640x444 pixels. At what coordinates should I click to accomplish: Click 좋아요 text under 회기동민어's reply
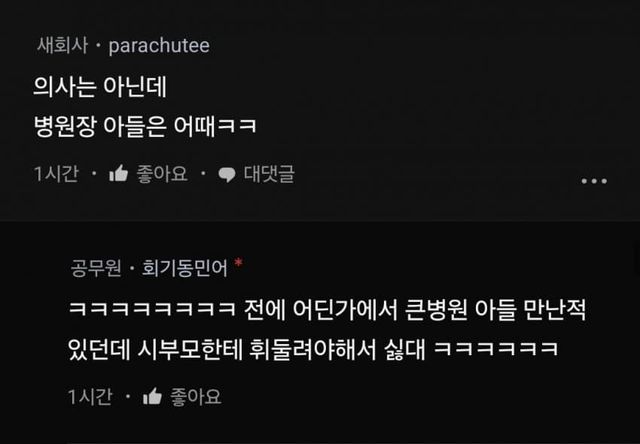click(196, 397)
